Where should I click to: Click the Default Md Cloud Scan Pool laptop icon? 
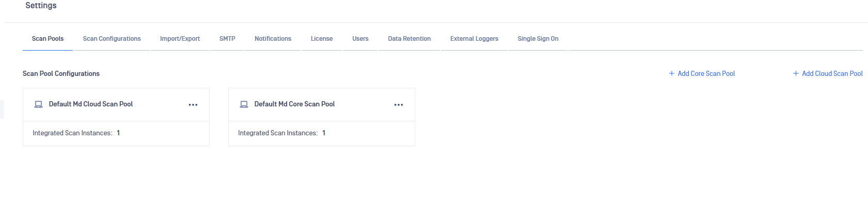point(38,104)
